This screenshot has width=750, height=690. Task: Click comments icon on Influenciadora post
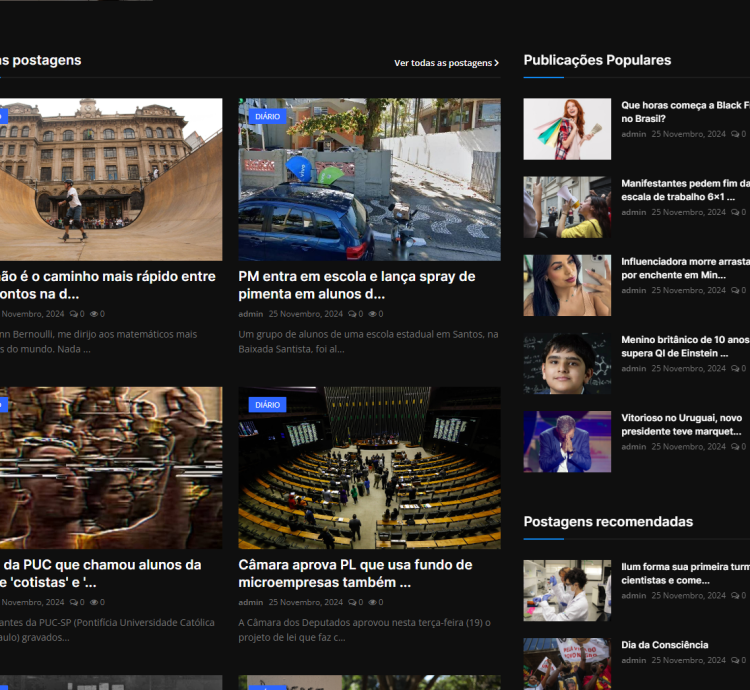click(735, 291)
